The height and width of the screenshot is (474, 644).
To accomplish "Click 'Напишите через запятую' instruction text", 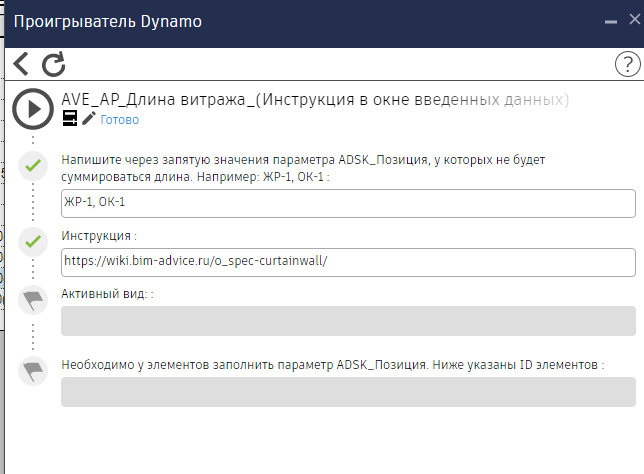I will 303,168.
